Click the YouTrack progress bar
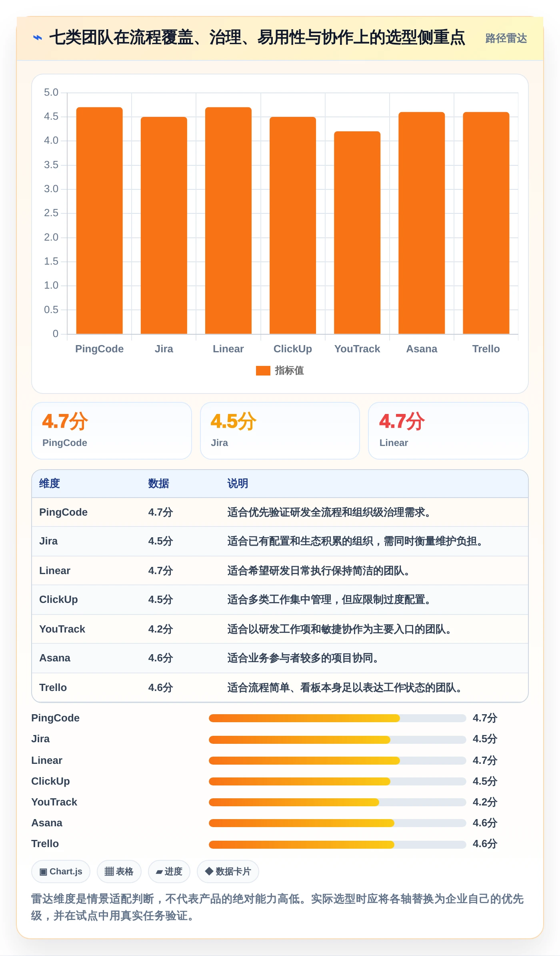Viewport: 560px width, 956px height. (337, 802)
